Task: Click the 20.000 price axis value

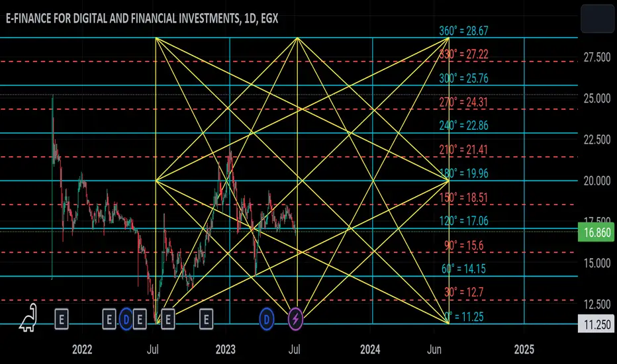Action: [597, 181]
